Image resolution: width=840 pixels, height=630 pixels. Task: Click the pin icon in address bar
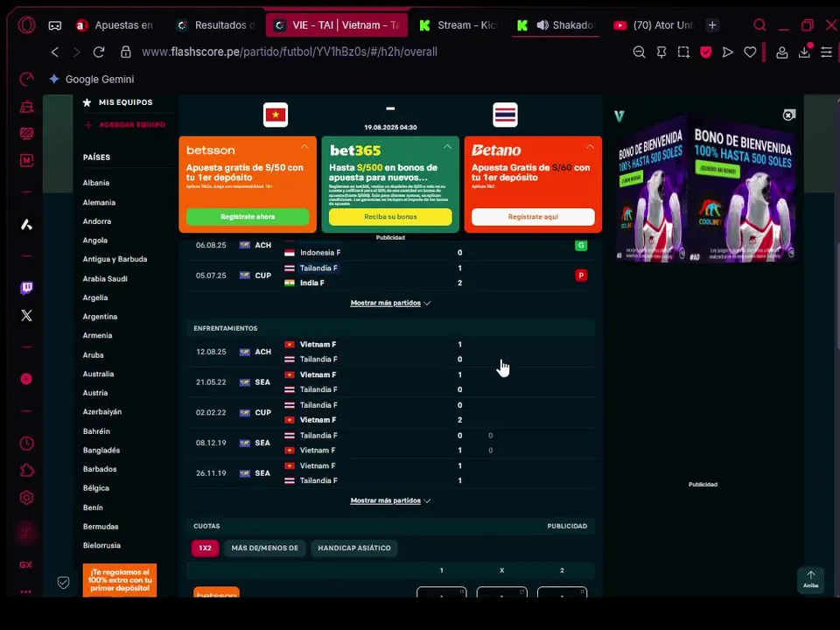661,52
